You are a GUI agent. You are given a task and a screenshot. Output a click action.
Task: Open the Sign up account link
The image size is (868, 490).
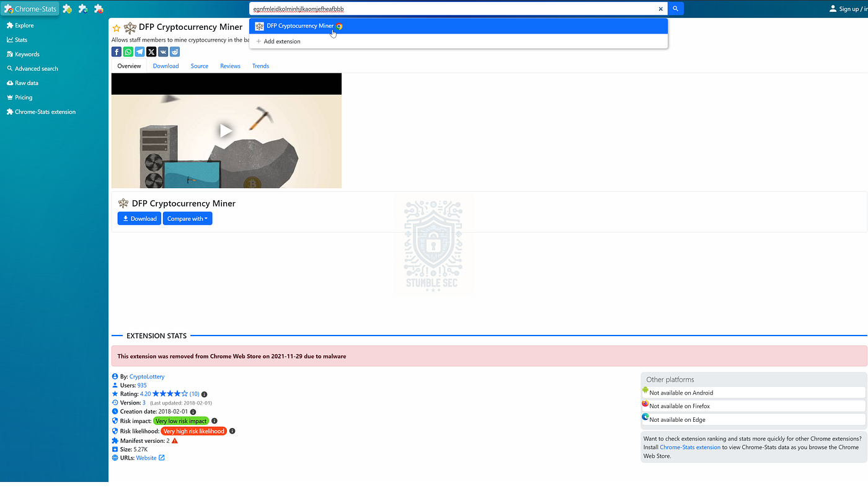pos(849,9)
